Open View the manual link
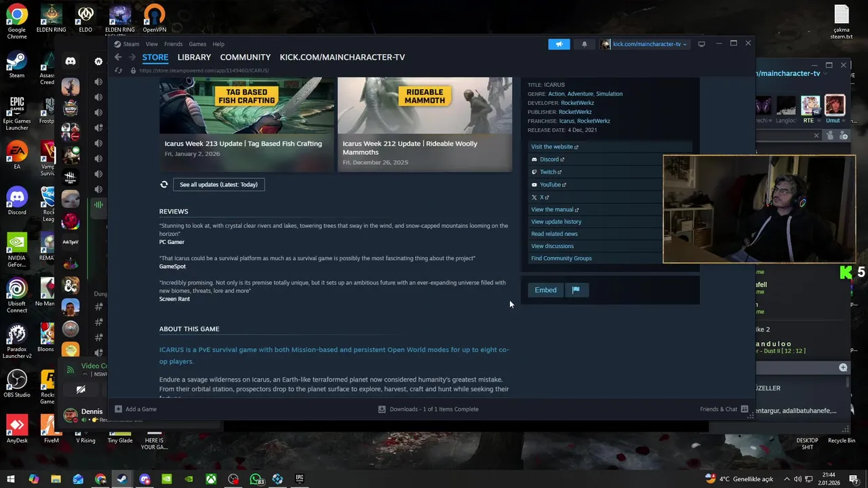Image resolution: width=868 pixels, height=488 pixels. pos(555,209)
